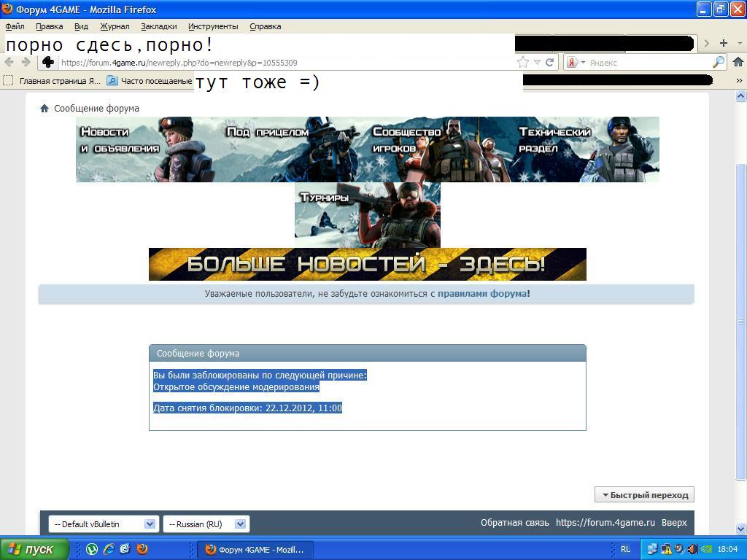Switch to 'Форум 4GAME - Mozill...' taskbar button
Viewport: 747px width, 560px height.
pyautogui.click(x=256, y=550)
